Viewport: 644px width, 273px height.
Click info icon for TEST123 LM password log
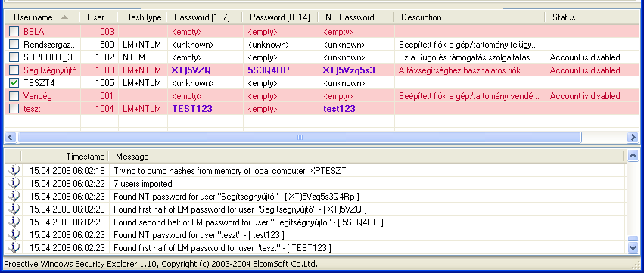coord(14,248)
